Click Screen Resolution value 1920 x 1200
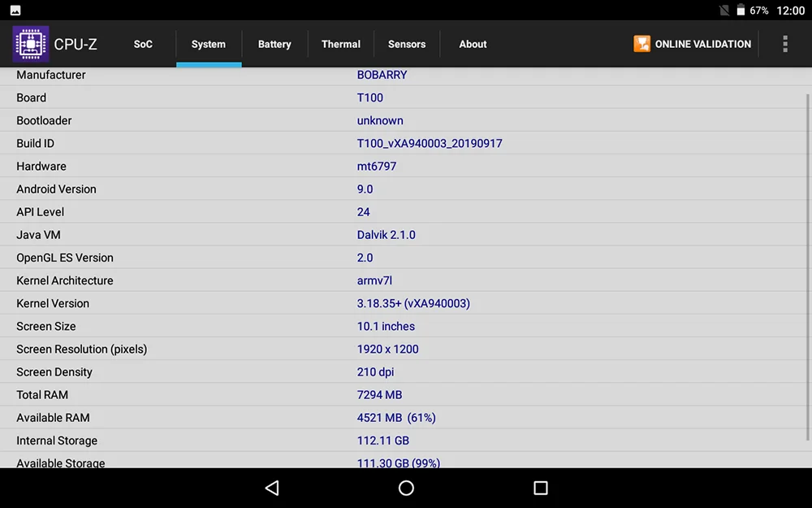The height and width of the screenshot is (508, 812). (x=387, y=349)
